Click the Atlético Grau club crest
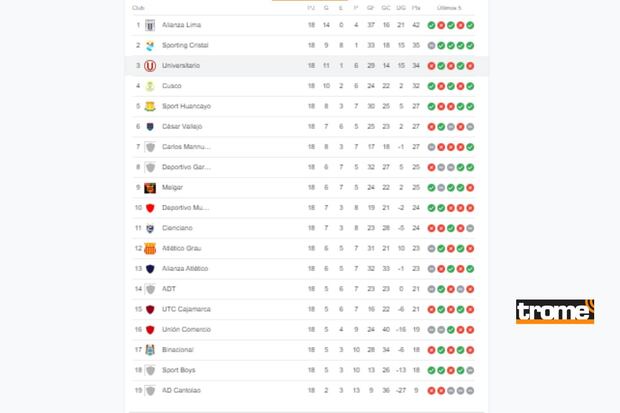620x413 pixels. (x=150, y=248)
